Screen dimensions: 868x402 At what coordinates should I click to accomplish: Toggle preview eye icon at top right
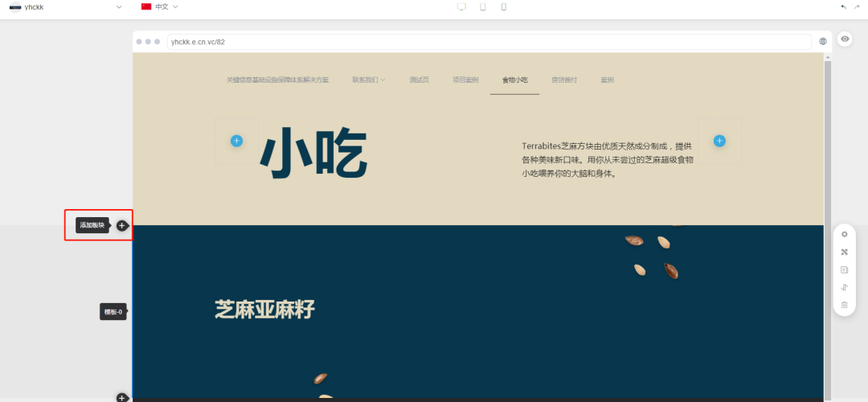[x=844, y=39]
